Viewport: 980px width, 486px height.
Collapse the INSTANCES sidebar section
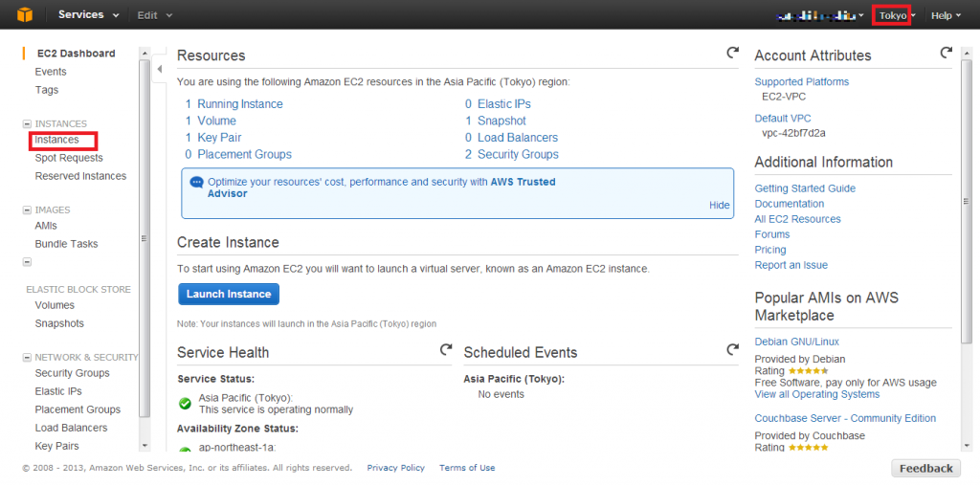[27, 123]
